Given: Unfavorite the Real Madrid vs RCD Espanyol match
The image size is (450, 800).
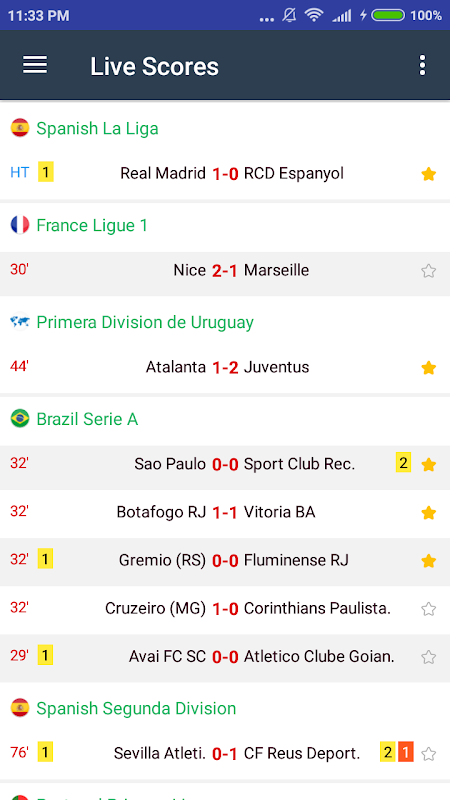Looking at the screenshot, I should click(x=429, y=174).
